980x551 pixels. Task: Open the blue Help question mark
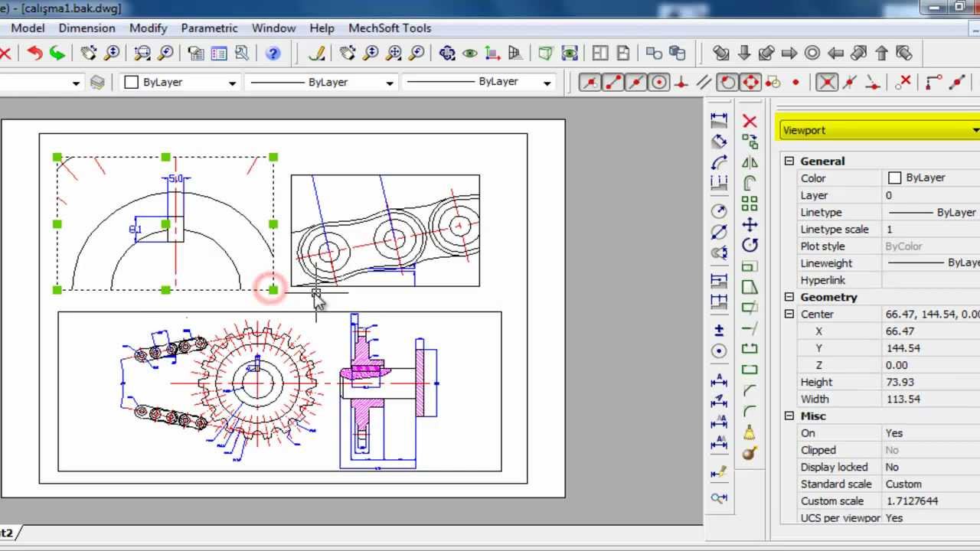pyautogui.click(x=273, y=53)
